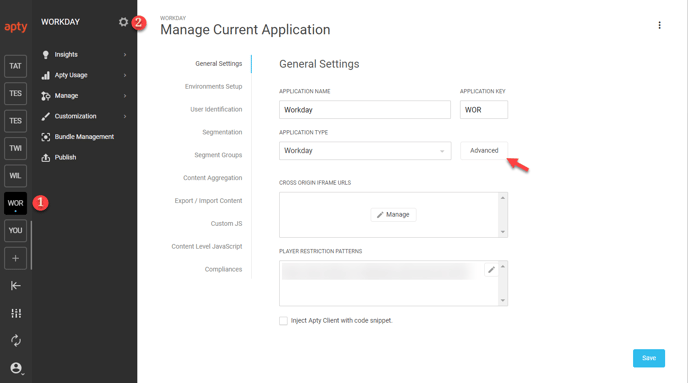Click the Advanced button
This screenshot has height=383, width=688.
coord(484,150)
